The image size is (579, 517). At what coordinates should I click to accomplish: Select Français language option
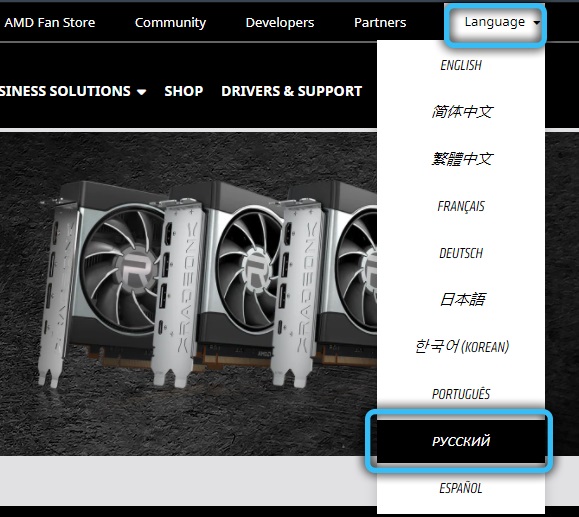pyautogui.click(x=461, y=206)
